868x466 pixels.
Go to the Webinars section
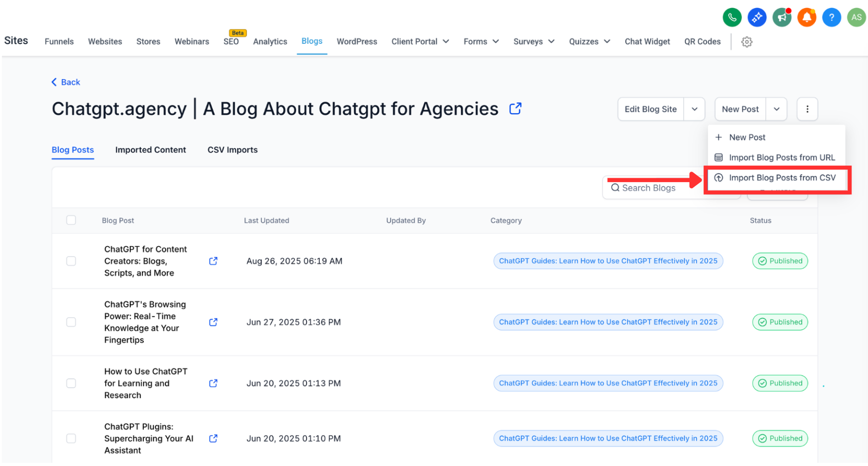(192, 42)
